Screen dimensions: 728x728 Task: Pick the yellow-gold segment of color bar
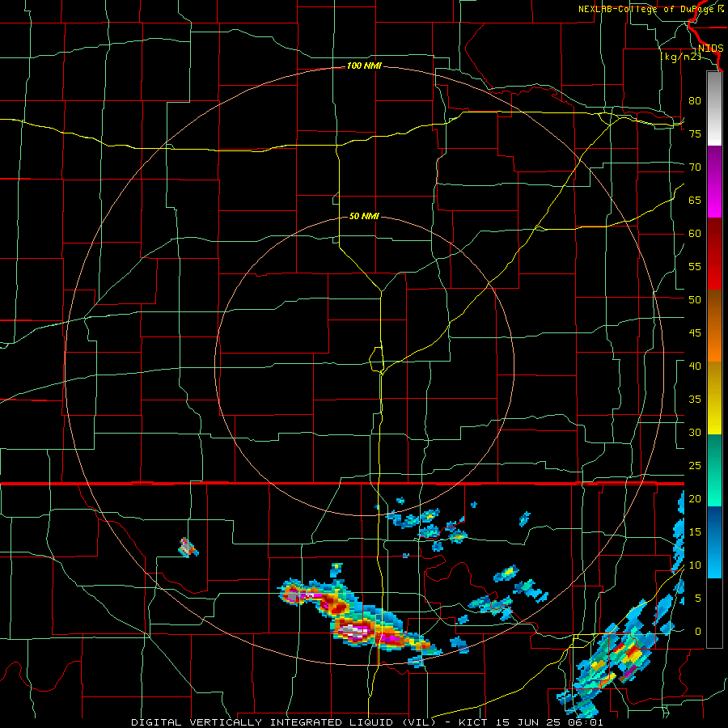(714, 398)
